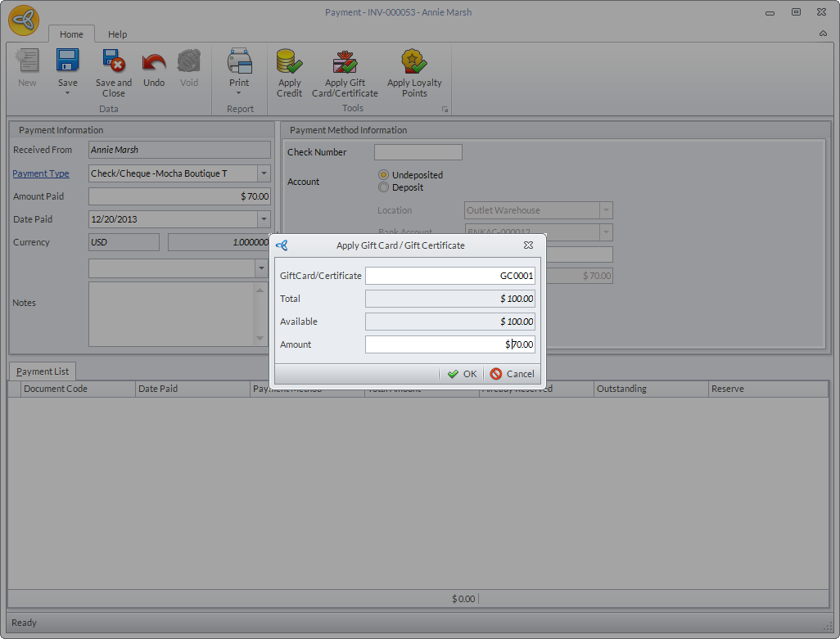This screenshot has width=840, height=639.
Task: Click the round application logo button
Action: (x=24, y=20)
